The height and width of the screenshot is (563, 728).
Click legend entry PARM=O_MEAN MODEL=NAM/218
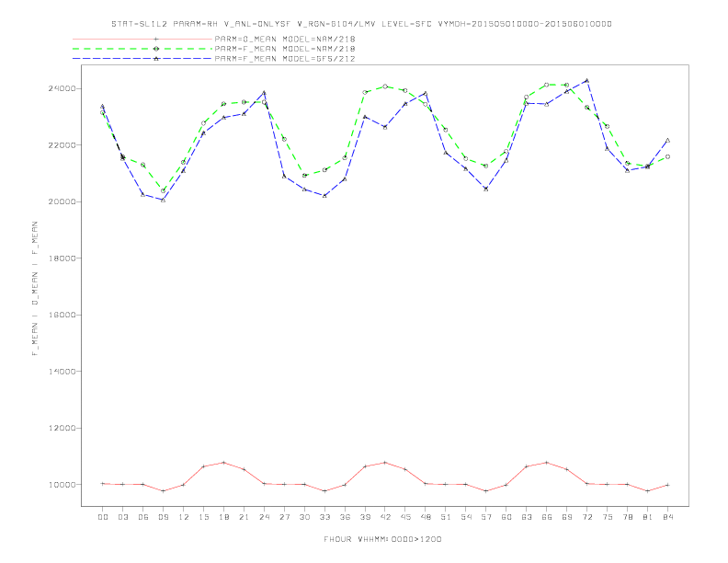(x=285, y=39)
